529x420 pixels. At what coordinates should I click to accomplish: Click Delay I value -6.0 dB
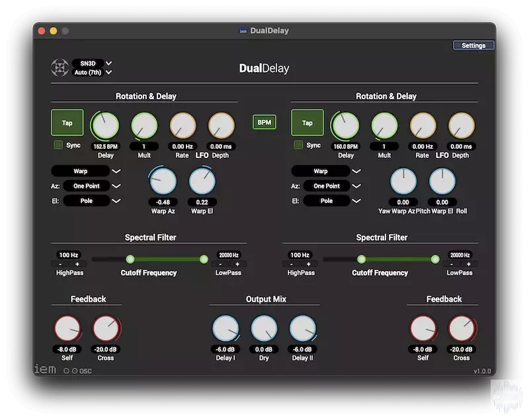tap(225, 349)
